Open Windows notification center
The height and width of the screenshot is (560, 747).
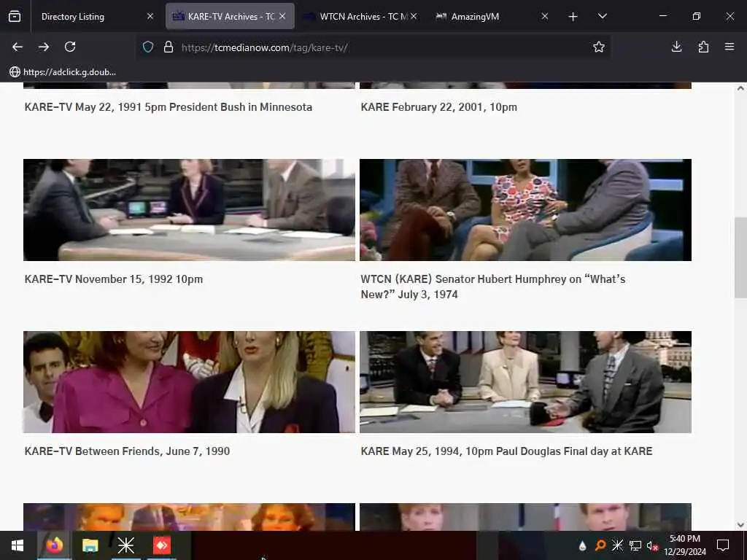[723, 545]
